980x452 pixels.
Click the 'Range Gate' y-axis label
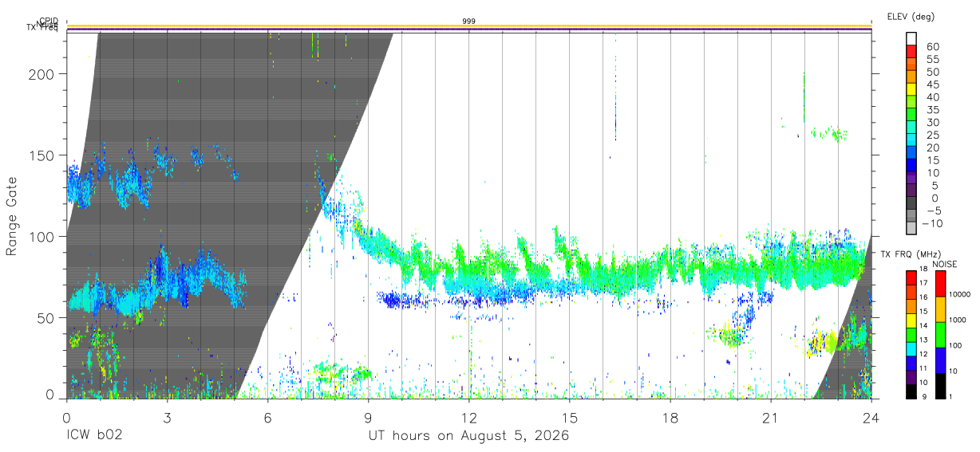(12, 215)
